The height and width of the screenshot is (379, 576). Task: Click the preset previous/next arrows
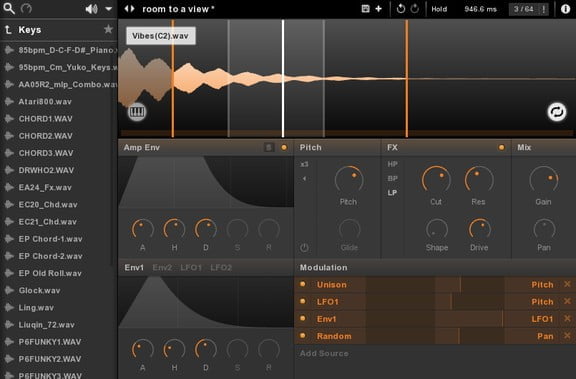129,8
